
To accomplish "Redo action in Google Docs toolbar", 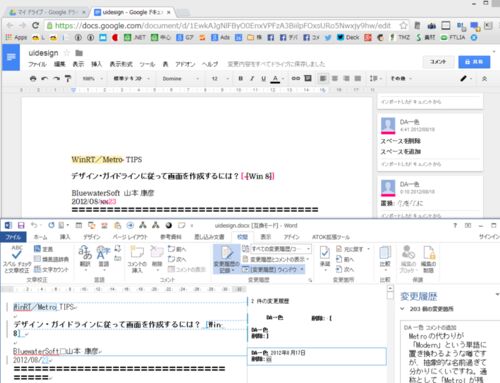I will (x=56, y=79).
